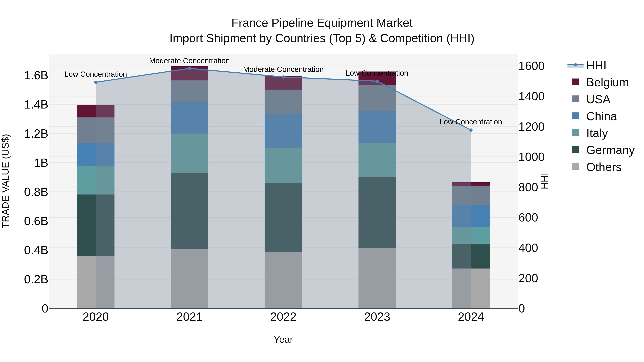Click 'Moderate Concentration' label above 2021
644x362 pixels.
click(x=189, y=61)
